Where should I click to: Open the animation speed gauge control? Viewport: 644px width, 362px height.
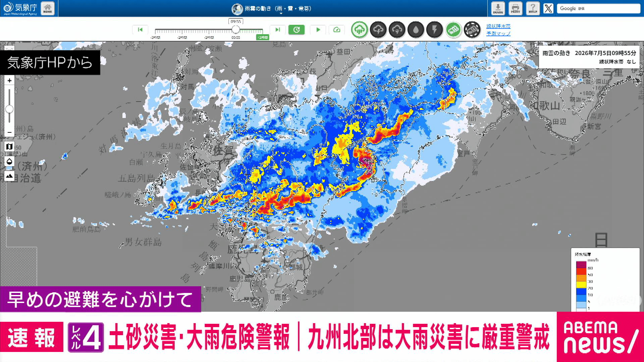(337, 30)
